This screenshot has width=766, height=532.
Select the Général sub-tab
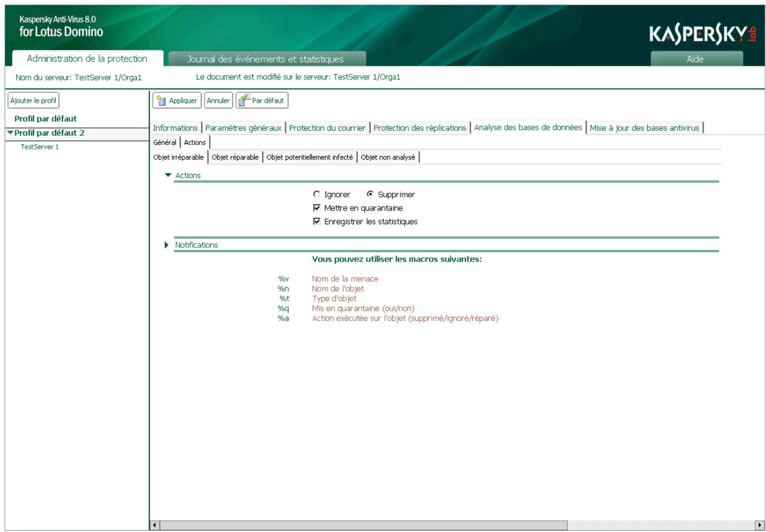165,143
